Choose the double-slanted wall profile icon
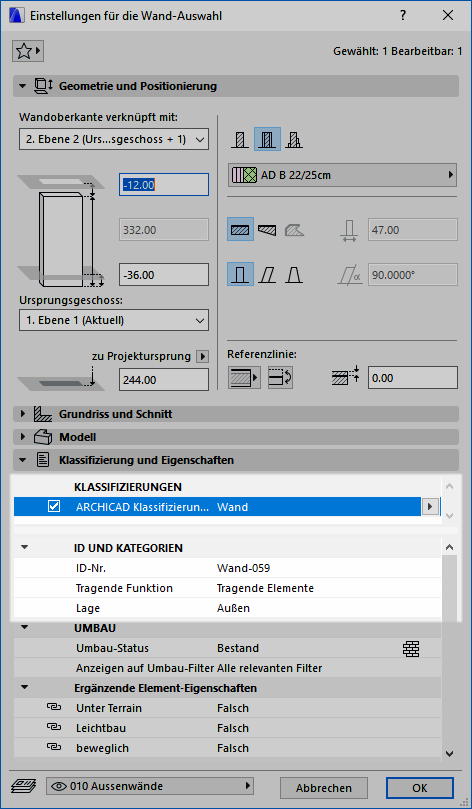The image size is (472, 809). click(294, 275)
